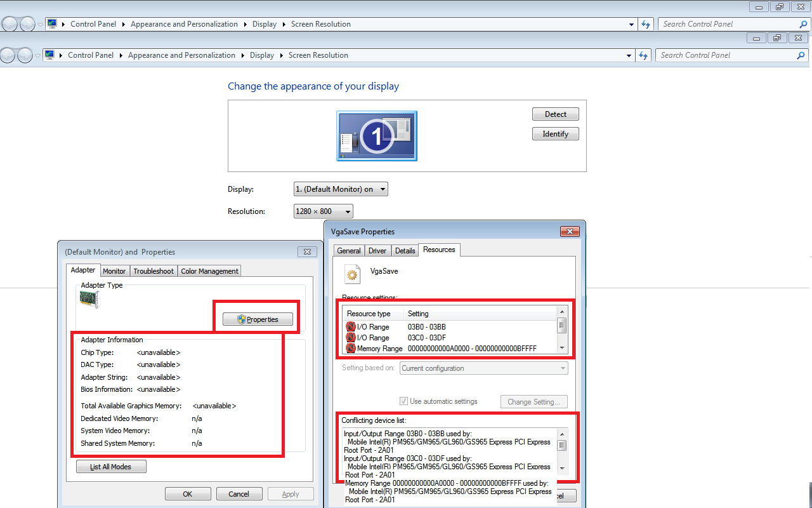Click search magnifier icon in second window
The height and width of the screenshot is (508, 812).
(801, 55)
